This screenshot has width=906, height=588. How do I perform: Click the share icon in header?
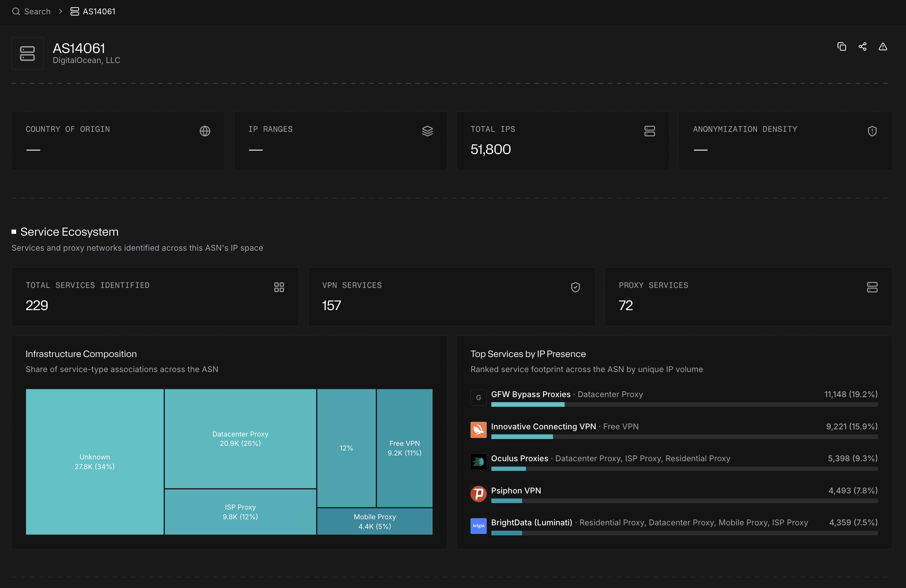coord(863,47)
